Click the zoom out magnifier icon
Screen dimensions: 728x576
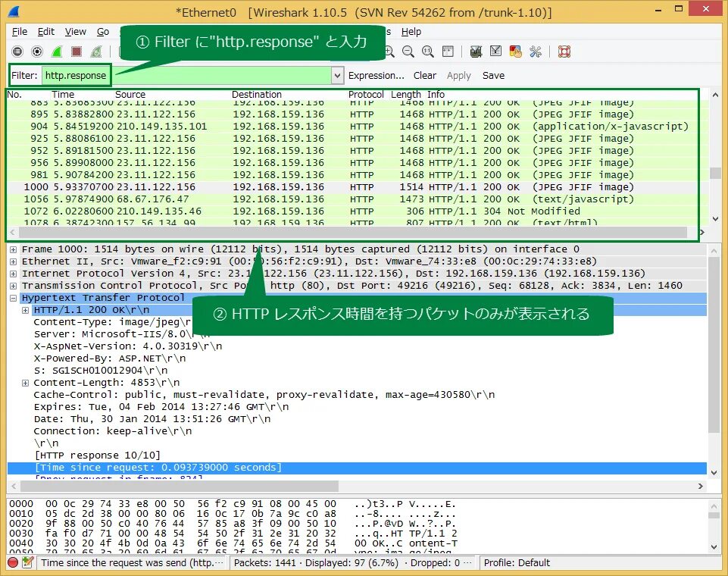[x=408, y=52]
